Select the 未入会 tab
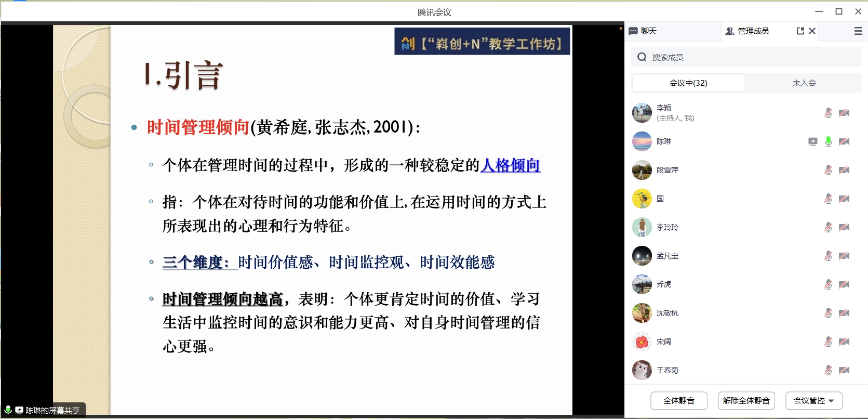This screenshot has height=419, width=868. [x=804, y=83]
